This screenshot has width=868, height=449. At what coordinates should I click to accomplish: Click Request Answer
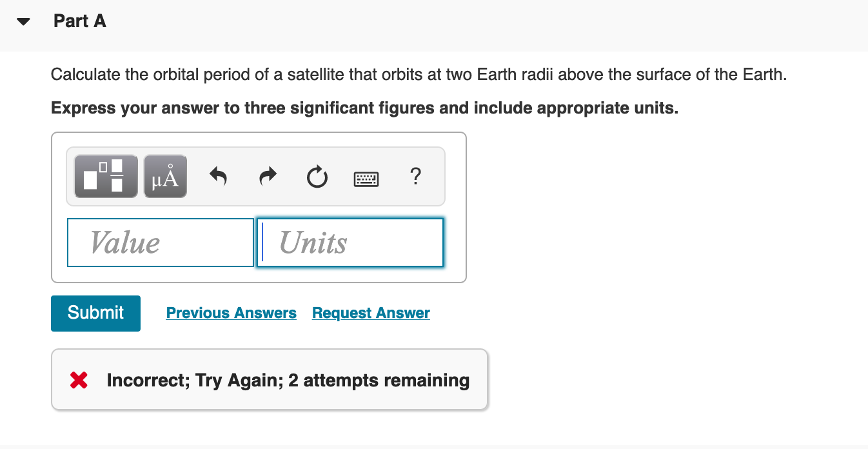(370, 313)
